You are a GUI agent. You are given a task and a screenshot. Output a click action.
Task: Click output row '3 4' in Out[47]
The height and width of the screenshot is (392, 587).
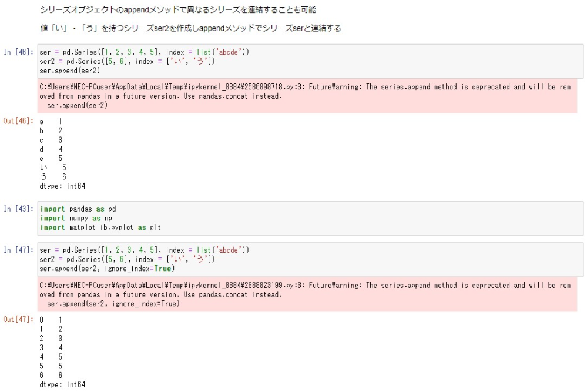pyautogui.click(x=51, y=347)
